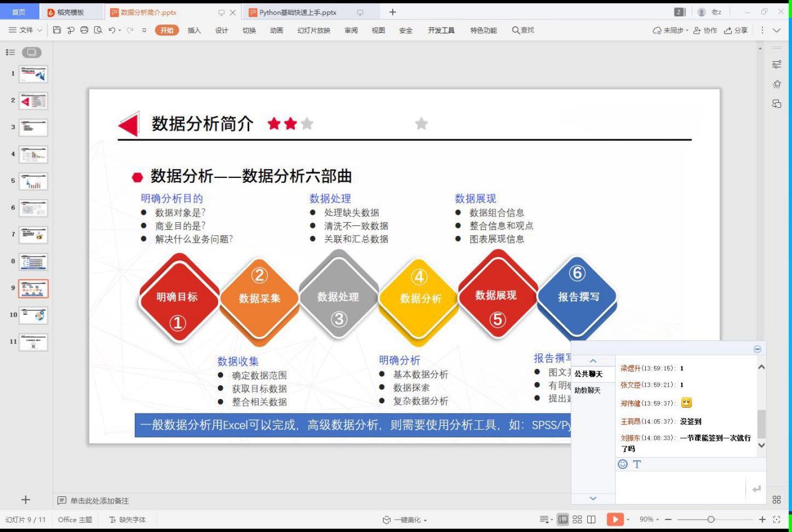Switch to Python基础快速上手.pptx tab

tap(298, 12)
